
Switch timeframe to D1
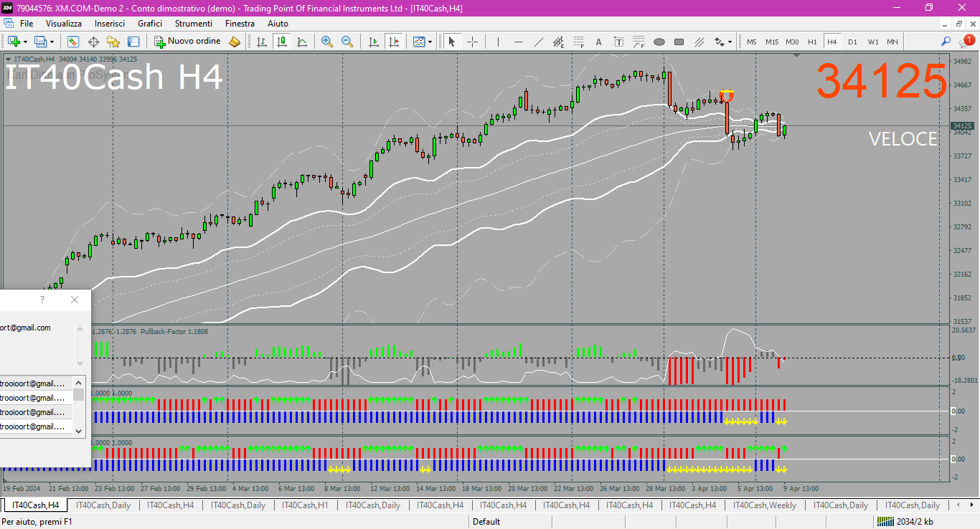coord(852,42)
